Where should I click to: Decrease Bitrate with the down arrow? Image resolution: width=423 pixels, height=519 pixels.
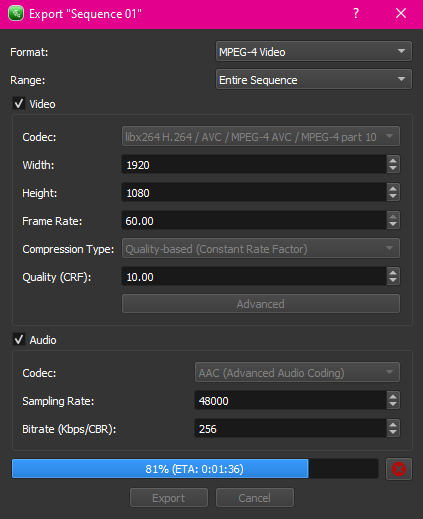(393, 433)
